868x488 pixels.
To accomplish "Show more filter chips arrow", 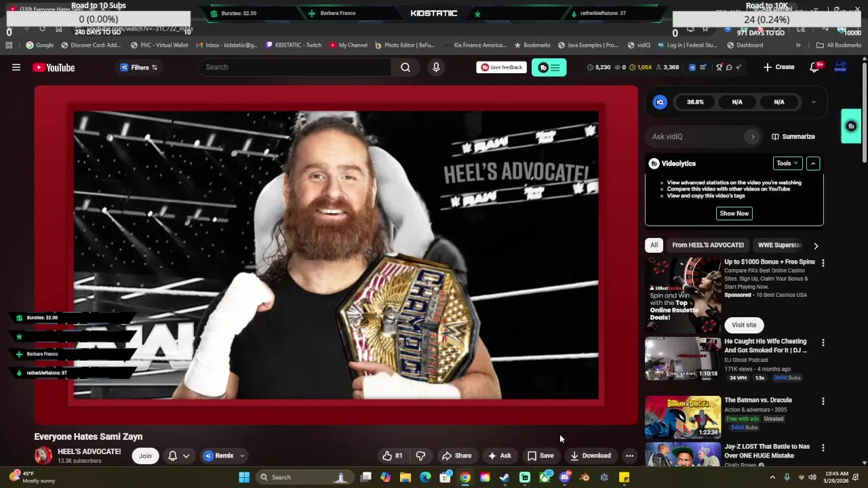I will (x=816, y=245).
